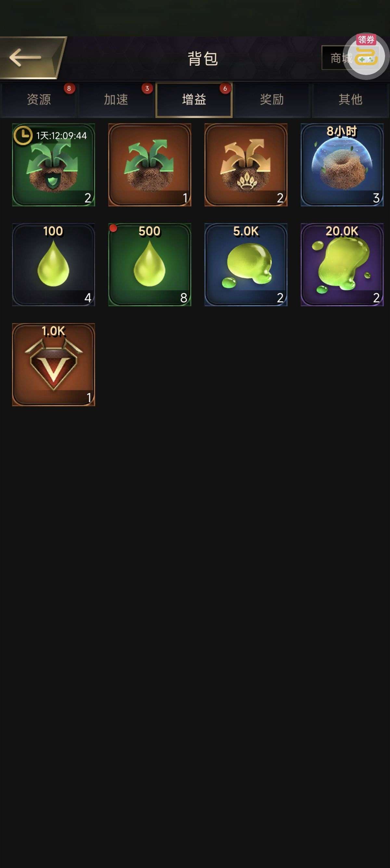The height and width of the screenshot is (868, 390).
Task: Select the 8小时 shield bubble item
Action: click(x=342, y=165)
